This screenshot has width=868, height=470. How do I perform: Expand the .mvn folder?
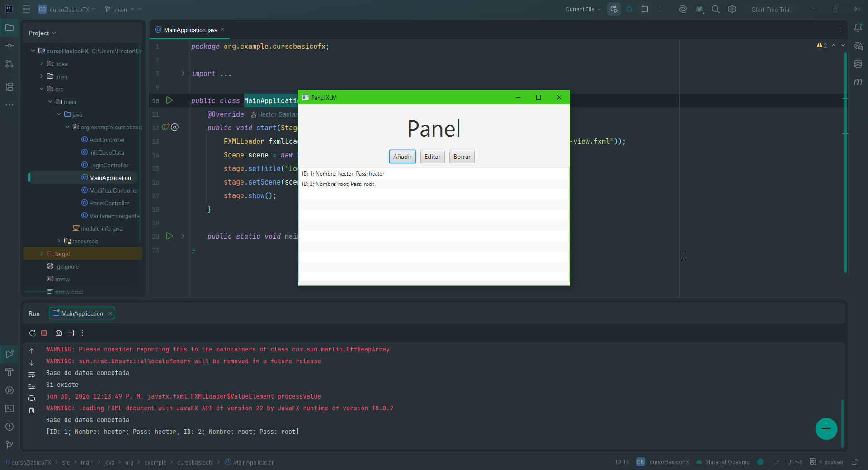point(42,76)
